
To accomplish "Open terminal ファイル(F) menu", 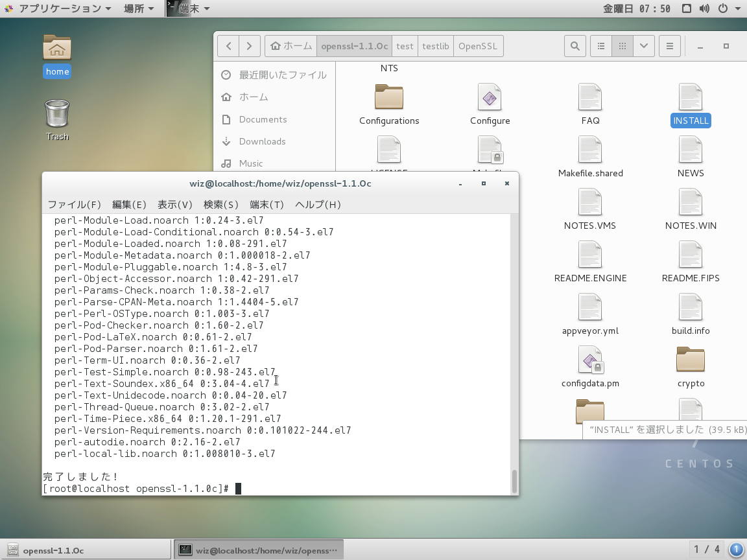I will [75, 205].
